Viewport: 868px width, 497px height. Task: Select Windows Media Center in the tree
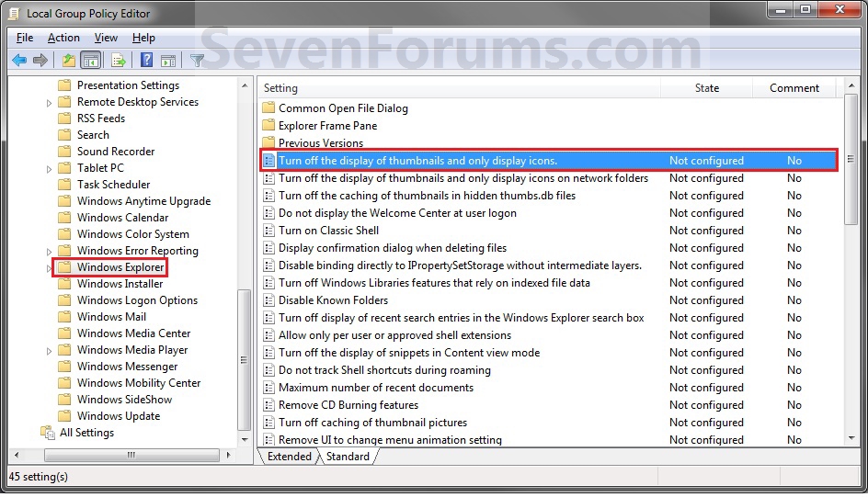tap(134, 333)
